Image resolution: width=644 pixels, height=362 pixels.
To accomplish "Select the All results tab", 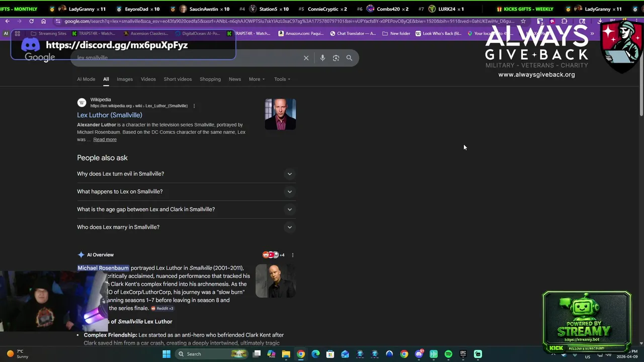I will (x=106, y=79).
